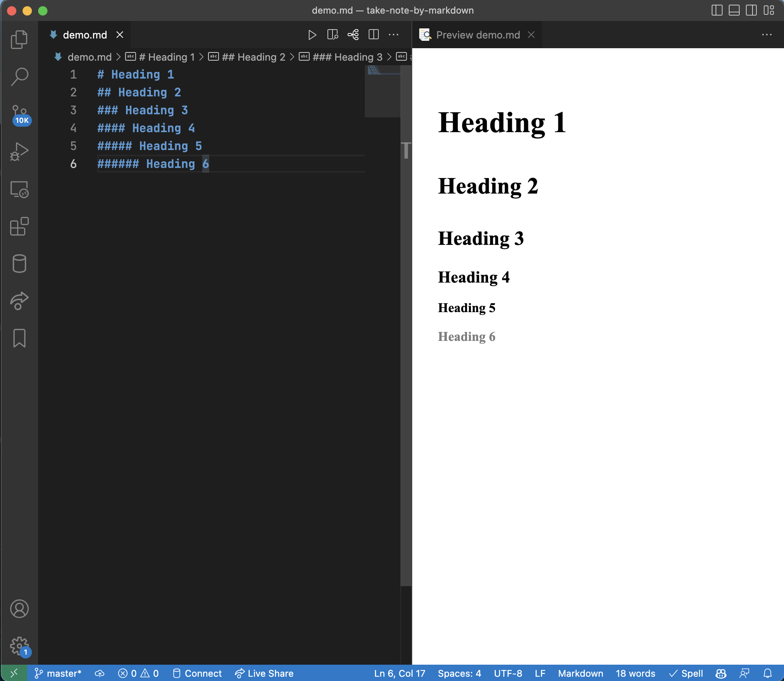Customize Layout icon in title bar

tap(769, 10)
